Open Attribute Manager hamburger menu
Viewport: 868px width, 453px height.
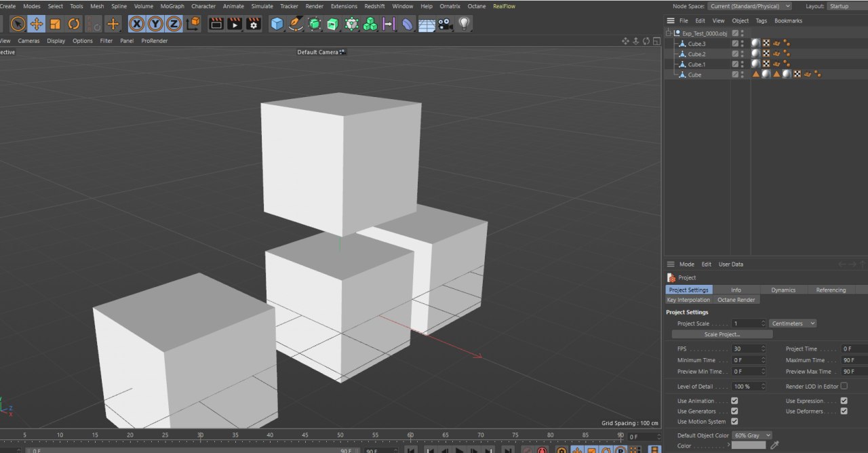[671, 264]
